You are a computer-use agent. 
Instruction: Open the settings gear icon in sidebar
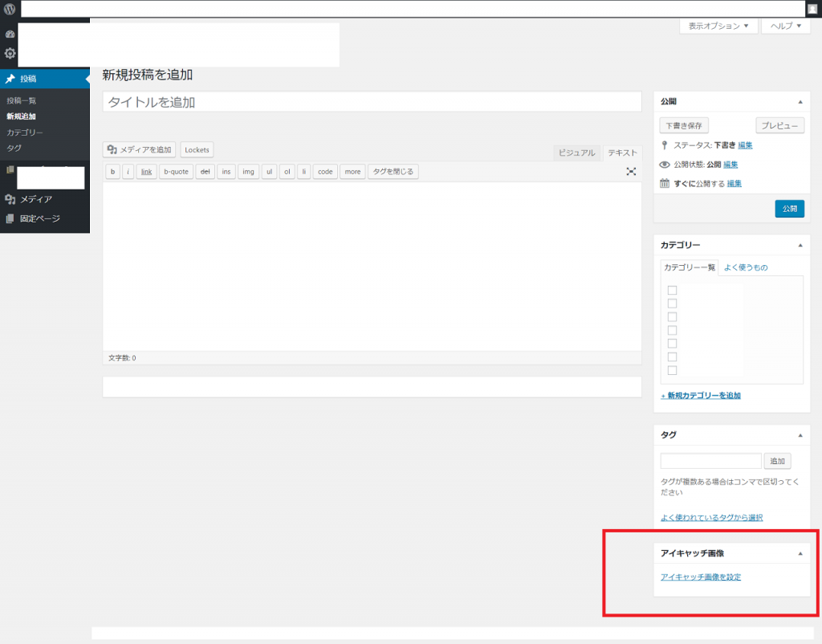(x=10, y=53)
